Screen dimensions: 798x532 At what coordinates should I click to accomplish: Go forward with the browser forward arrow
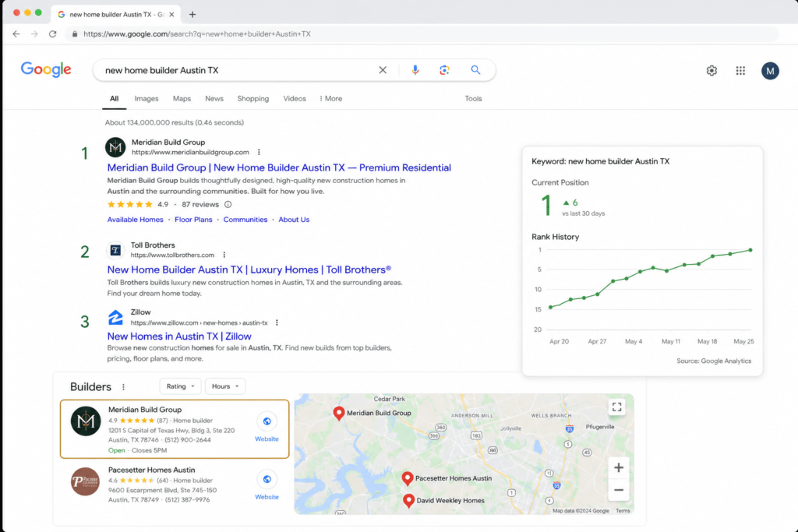34,34
